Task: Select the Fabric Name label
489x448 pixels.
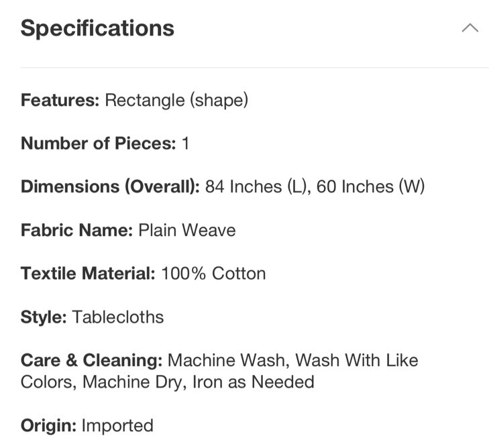Action: coord(76,230)
